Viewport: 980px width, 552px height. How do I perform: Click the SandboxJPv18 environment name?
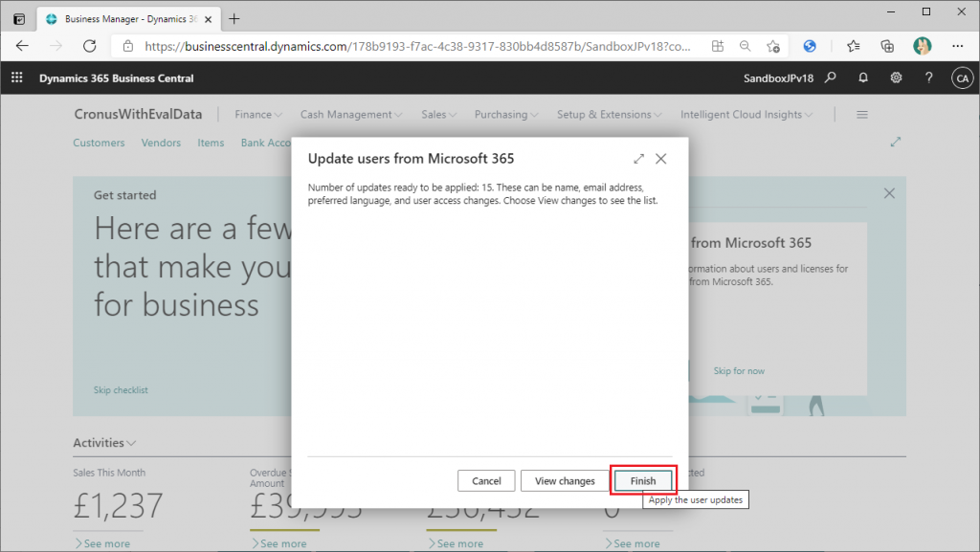778,78
